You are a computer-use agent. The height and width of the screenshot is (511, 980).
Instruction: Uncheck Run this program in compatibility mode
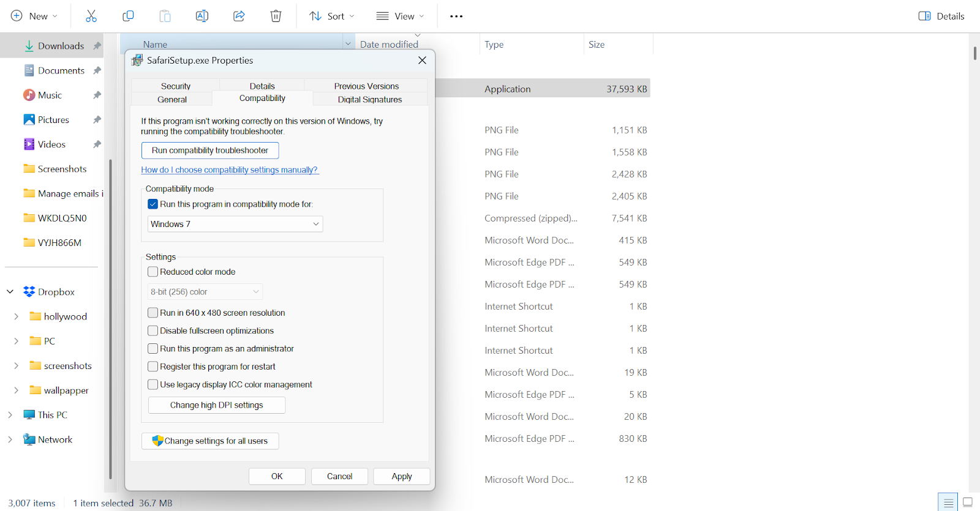click(153, 204)
